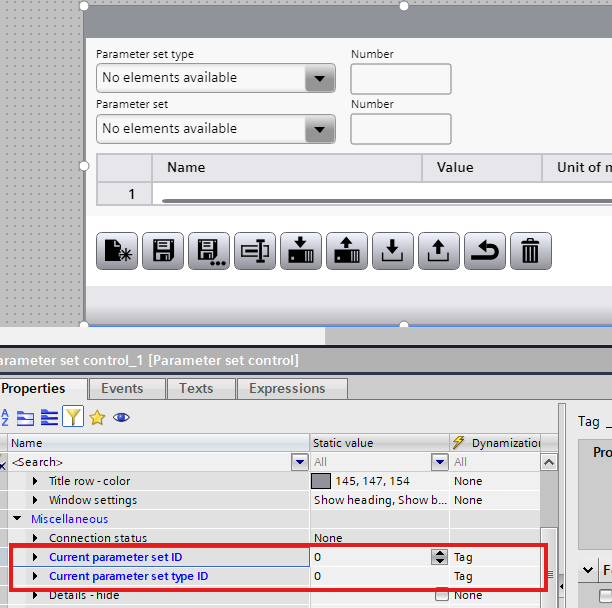
Task: Click the export upload-tray icon
Action: [x=439, y=251]
